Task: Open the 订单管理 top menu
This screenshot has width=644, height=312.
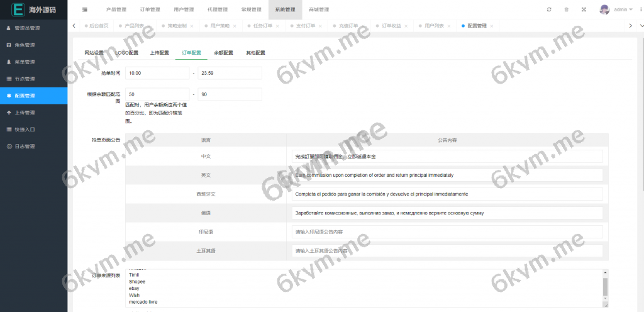Action: click(150, 9)
